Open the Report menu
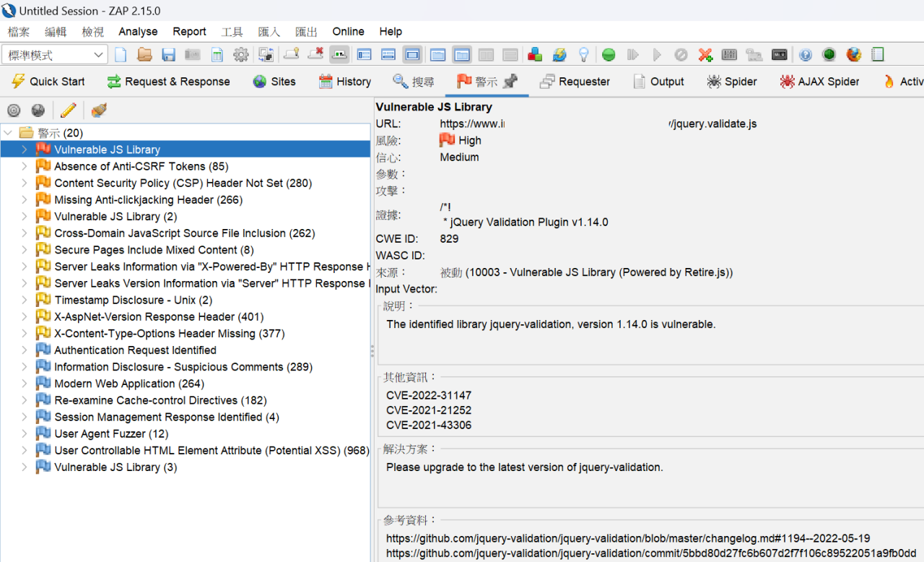The height and width of the screenshot is (562, 924). (189, 32)
